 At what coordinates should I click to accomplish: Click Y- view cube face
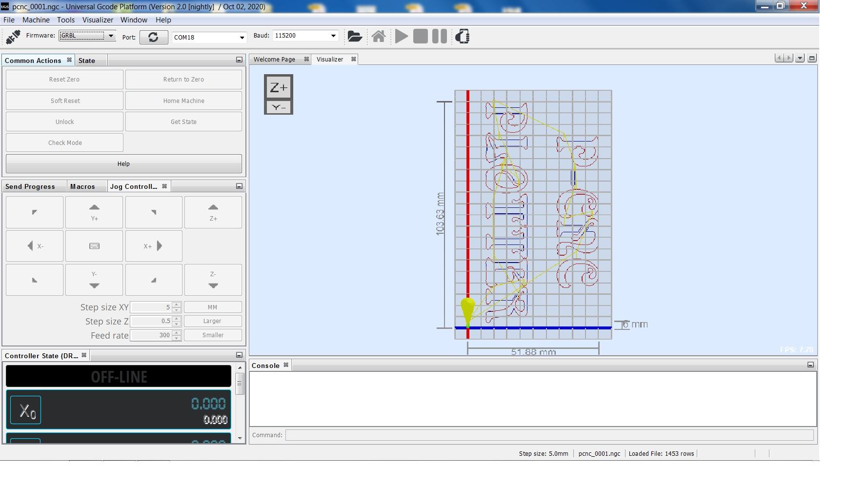[x=279, y=107]
